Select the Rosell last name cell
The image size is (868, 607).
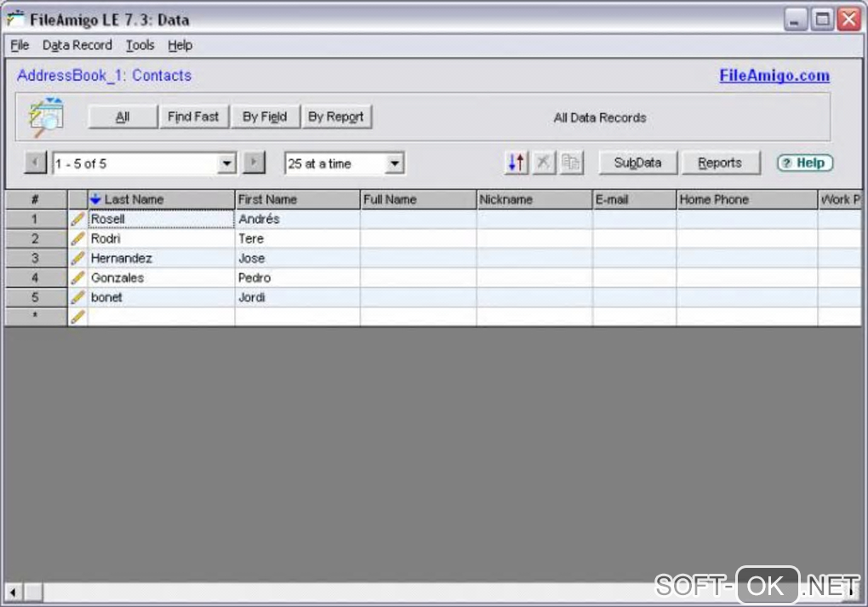161,220
